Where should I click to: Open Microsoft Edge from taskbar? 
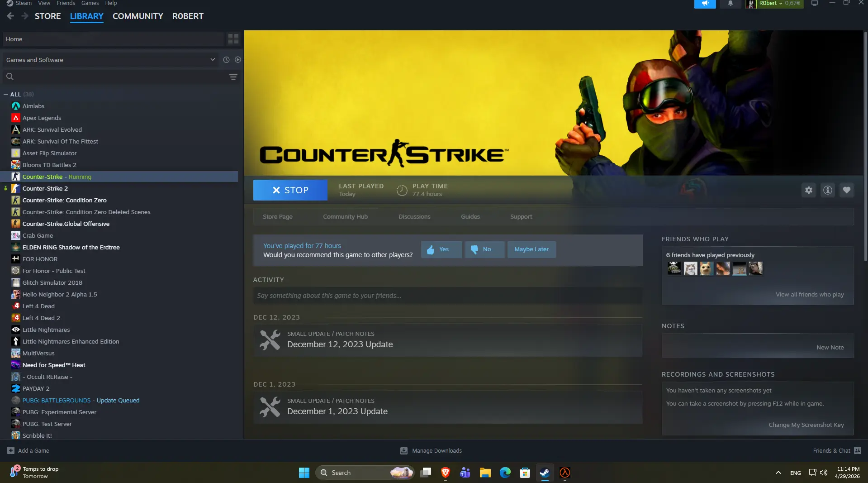click(505, 473)
